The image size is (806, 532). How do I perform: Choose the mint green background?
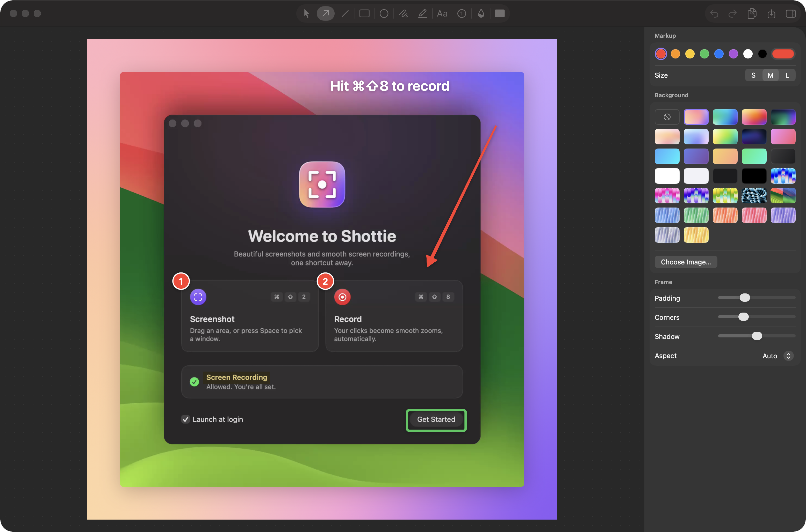[754, 156]
